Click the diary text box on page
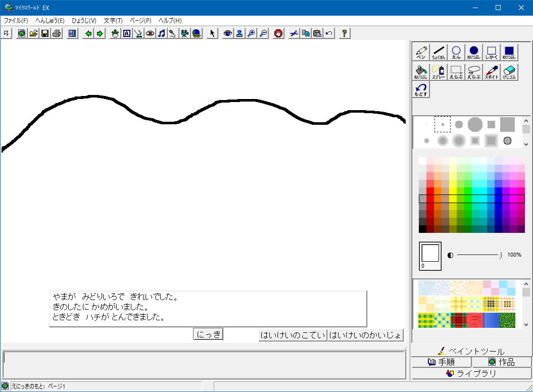This screenshot has width=533, height=392. pyautogui.click(x=208, y=309)
